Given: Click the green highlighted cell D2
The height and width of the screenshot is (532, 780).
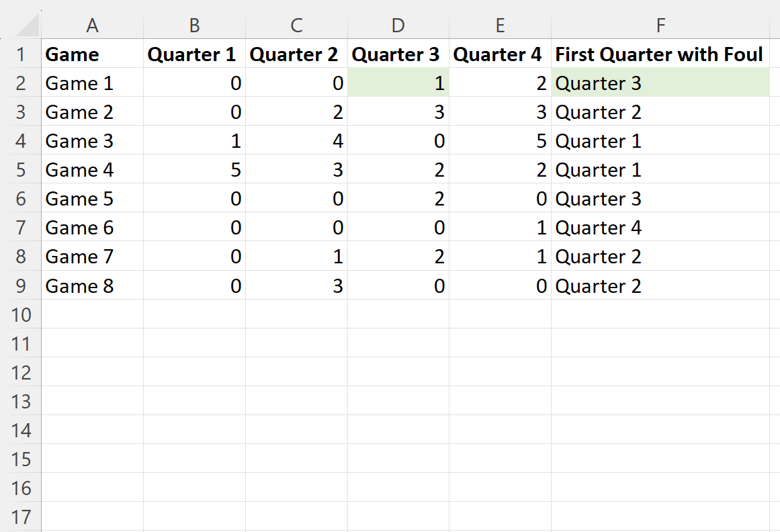Looking at the screenshot, I should (398, 83).
